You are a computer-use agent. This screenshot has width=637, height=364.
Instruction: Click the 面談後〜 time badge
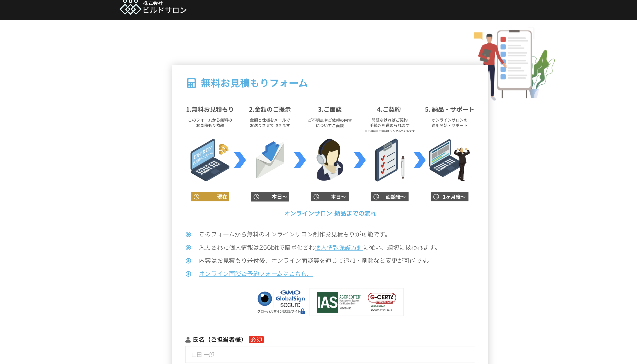click(x=390, y=197)
